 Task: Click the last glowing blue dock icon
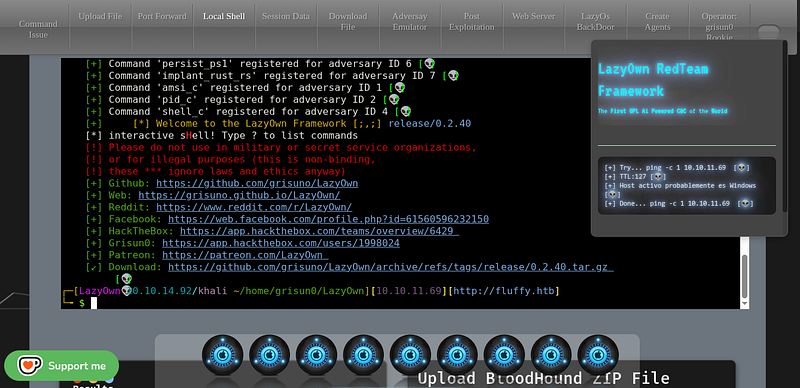pyautogui.click(x=597, y=355)
